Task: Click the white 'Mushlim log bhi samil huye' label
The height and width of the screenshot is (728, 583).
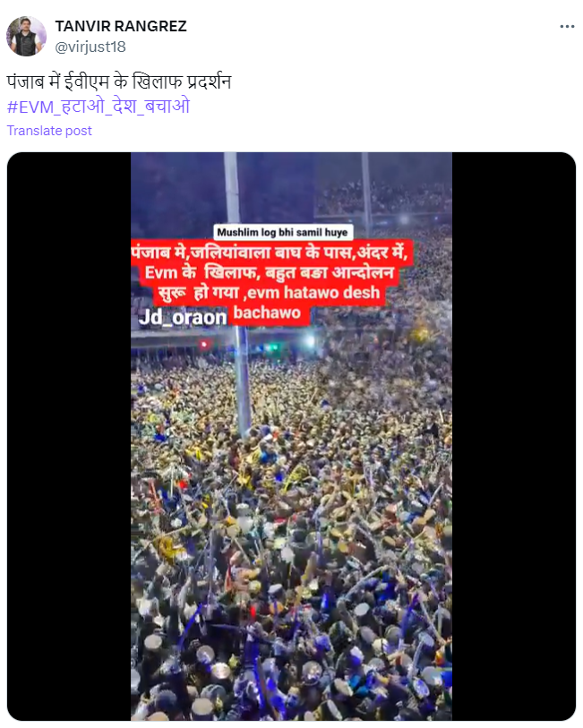Action: pos(283,232)
